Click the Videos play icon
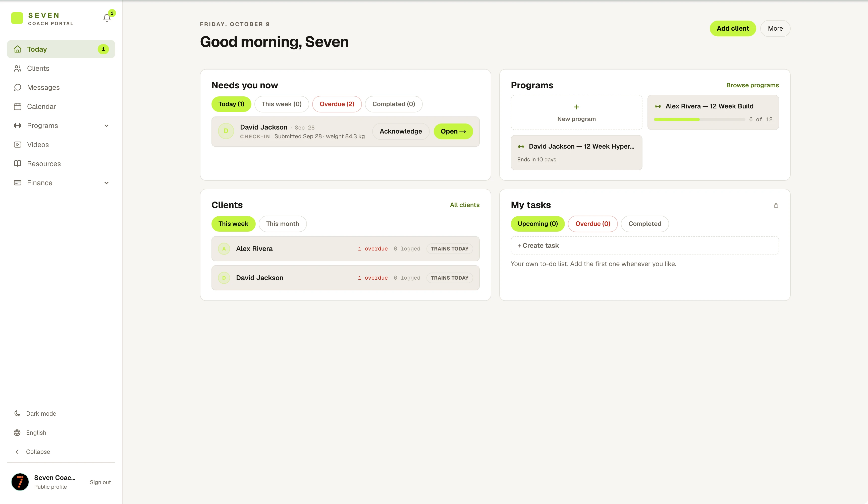This screenshot has width=868, height=504. click(x=18, y=145)
